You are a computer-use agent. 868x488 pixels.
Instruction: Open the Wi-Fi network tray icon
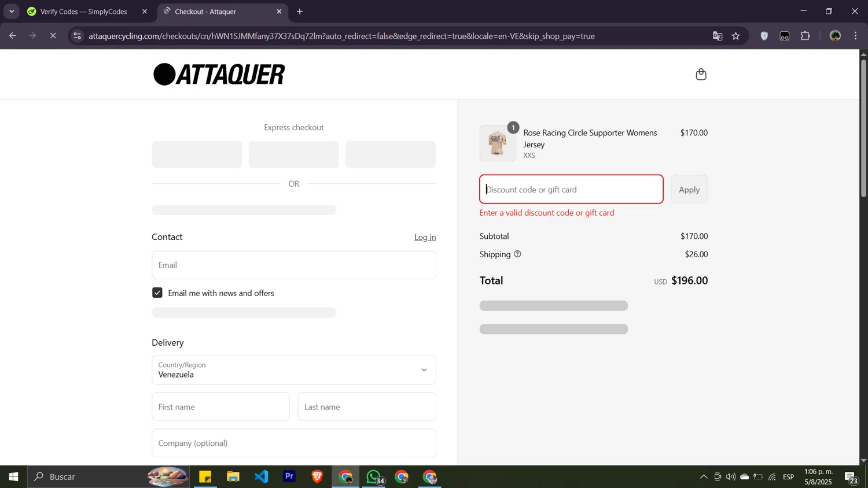(x=773, y=477)
